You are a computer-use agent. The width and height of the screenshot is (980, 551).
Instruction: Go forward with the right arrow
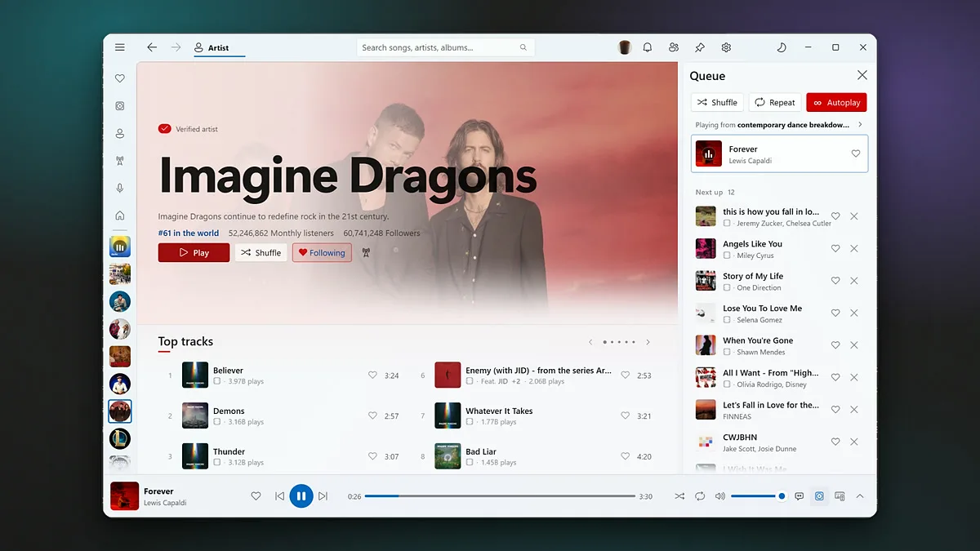coord(176,47)
